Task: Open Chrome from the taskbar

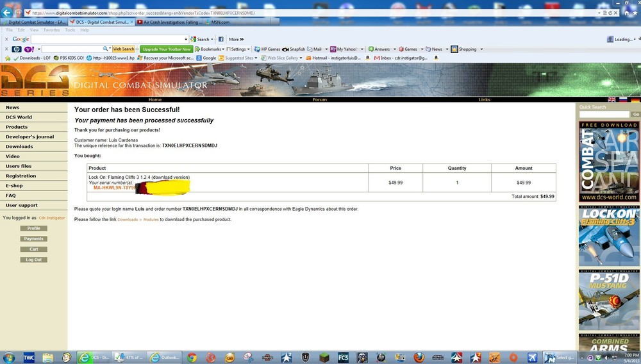Action: 192,358
